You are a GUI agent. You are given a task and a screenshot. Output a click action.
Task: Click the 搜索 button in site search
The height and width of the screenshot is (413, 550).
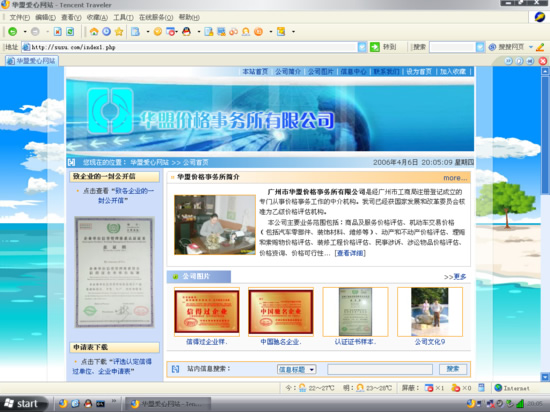[453, 369]
